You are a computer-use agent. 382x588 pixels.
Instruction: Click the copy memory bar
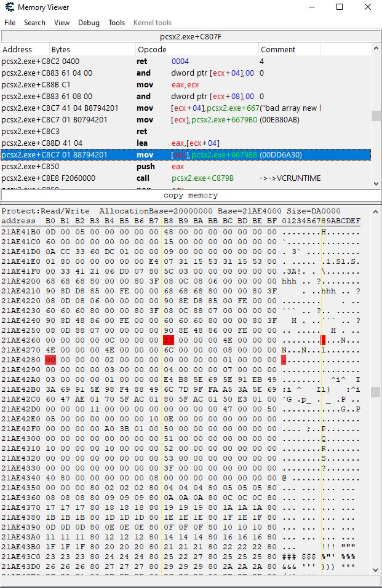[191, 195]
